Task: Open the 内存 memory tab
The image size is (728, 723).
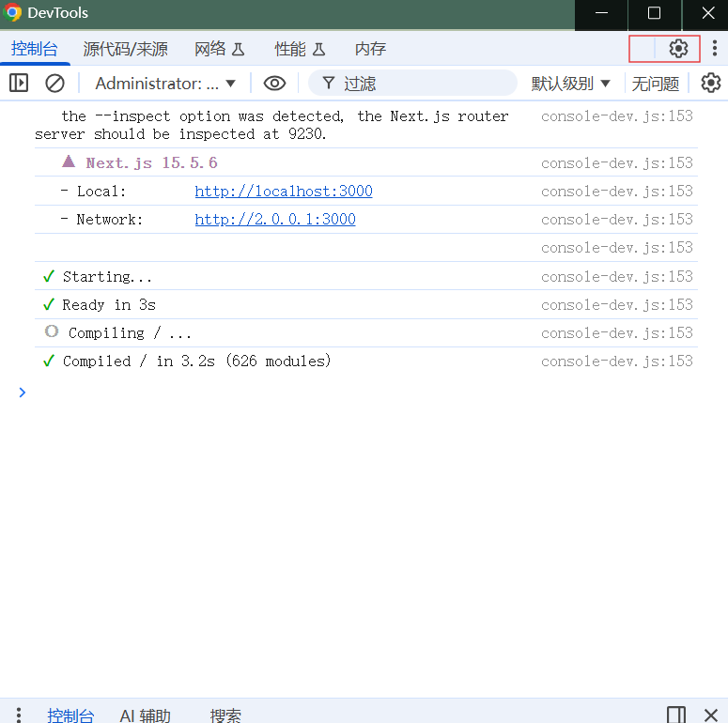Action: 370,49
